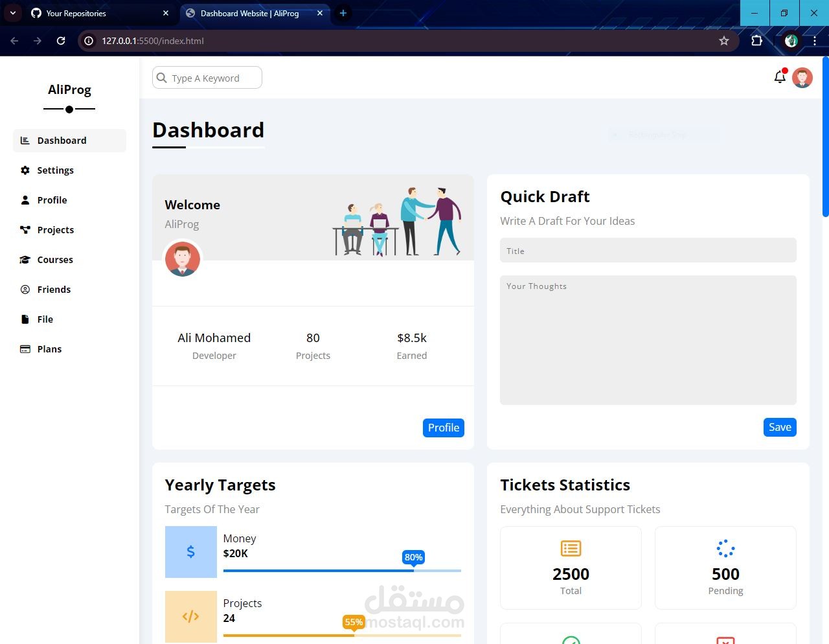Click the user avatar in the top bar
Image resolution: width=829 pixels, height=644 pixels.
[x=802, y=77]
